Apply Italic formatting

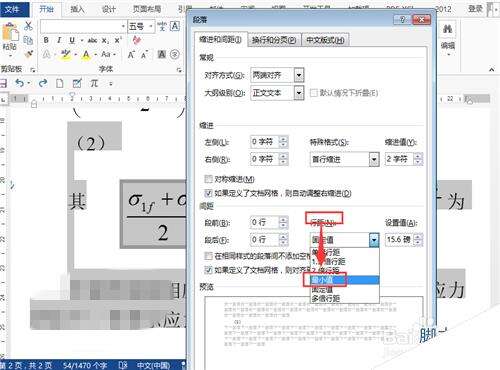pos(59,40)
